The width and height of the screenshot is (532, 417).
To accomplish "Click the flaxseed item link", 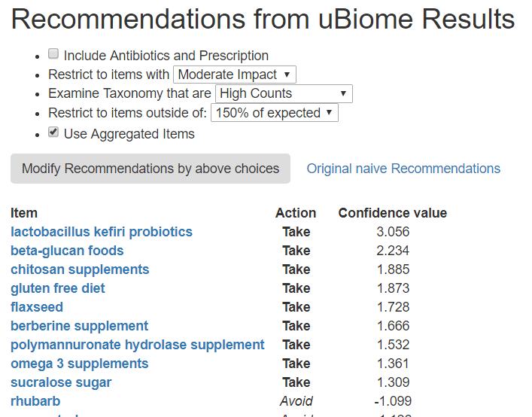I will [x=37, y=307].
